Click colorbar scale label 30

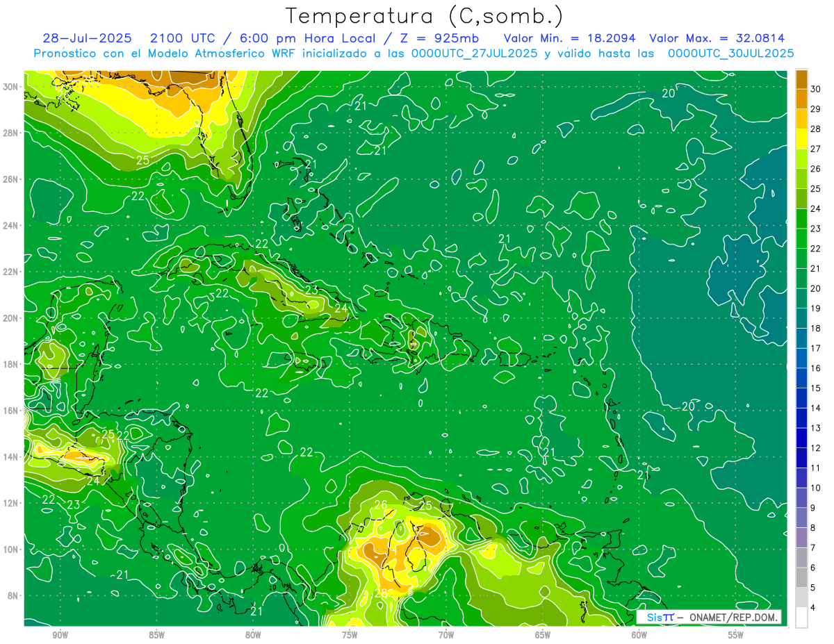(816, 89)
